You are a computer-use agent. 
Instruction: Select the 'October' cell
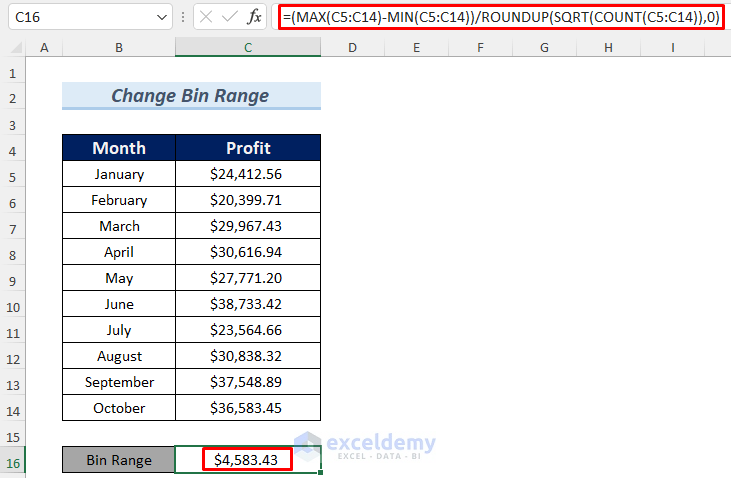[119, 408]
